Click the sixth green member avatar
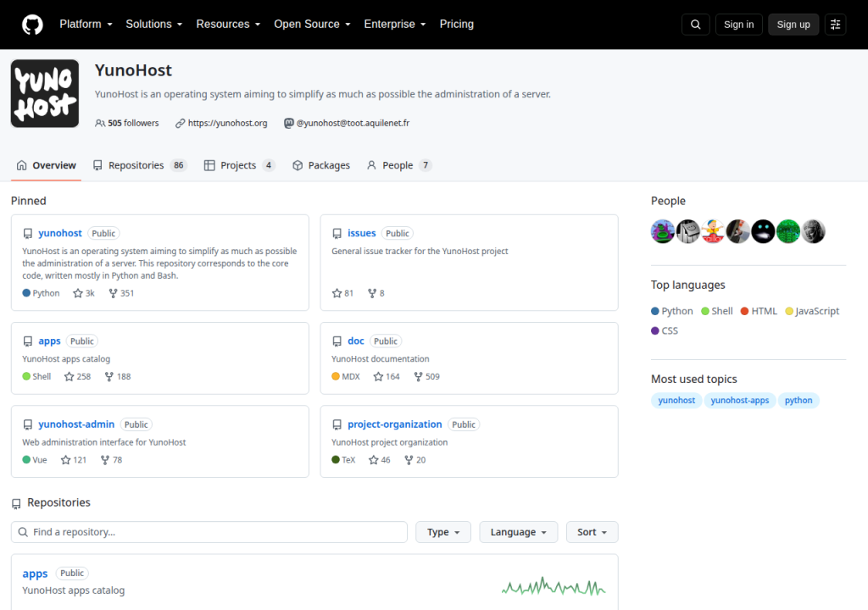This screenshot has height=610, width=868. point(788,231)
